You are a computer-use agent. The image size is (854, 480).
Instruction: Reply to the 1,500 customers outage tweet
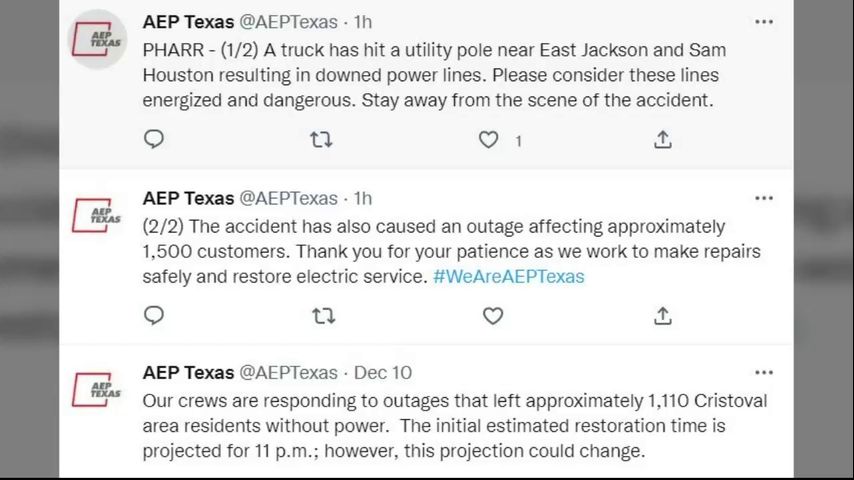point(154,316)
